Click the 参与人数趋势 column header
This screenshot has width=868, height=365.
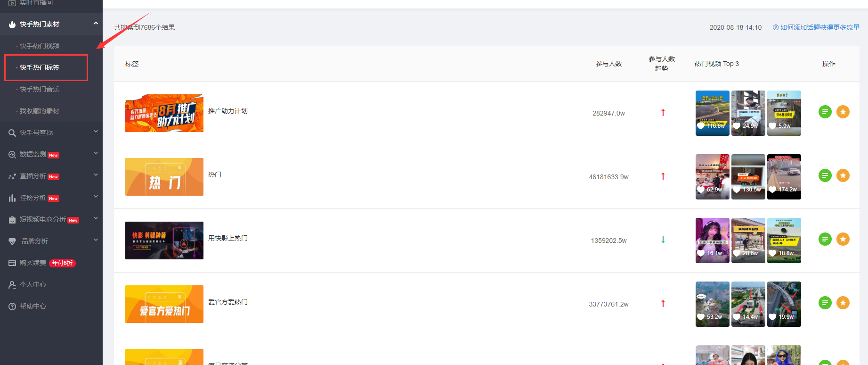[662, 64]
